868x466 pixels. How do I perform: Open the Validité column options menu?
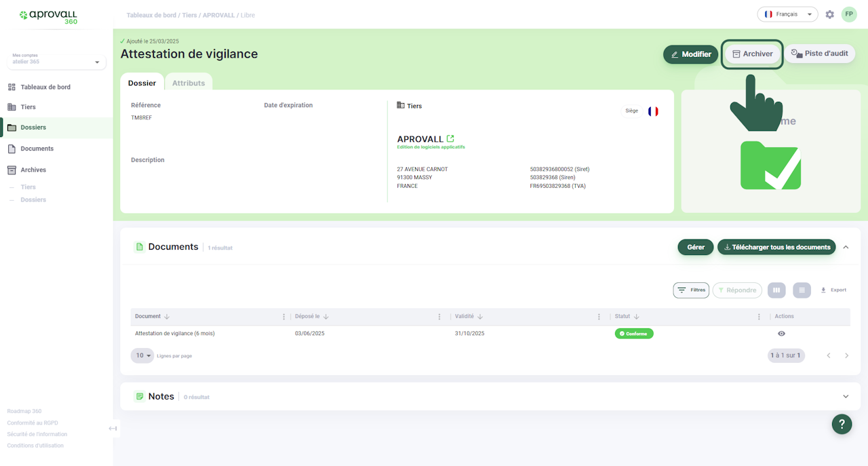(599, 317)
